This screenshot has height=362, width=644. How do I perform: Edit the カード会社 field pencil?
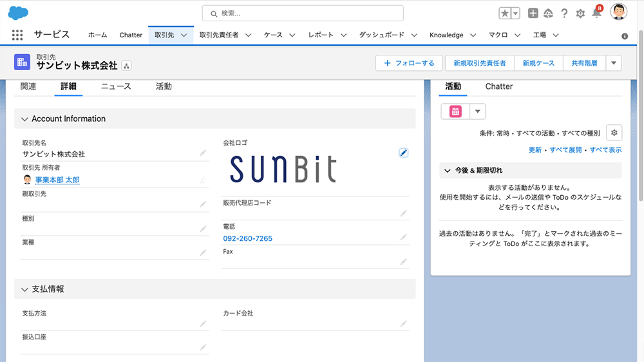[403, 324]
